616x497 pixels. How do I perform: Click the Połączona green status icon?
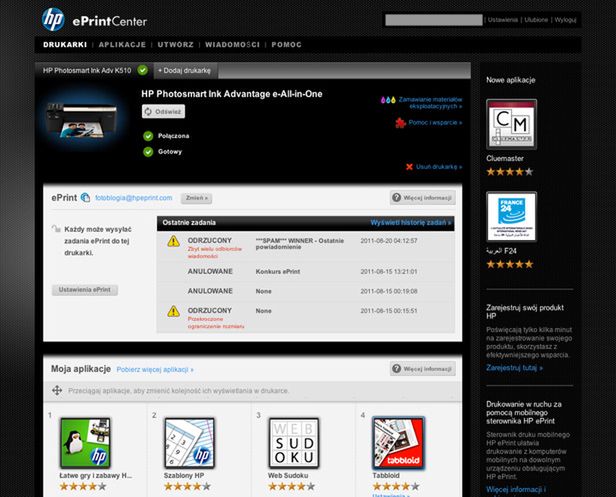pos(148,136)
